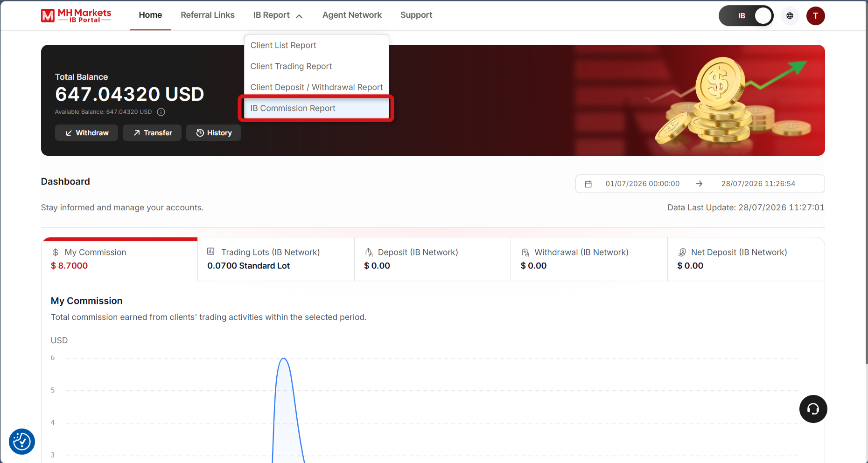Edit the start date 01/07/2026 field
Image resolution: width=868 pixels, height=463 pixels.
(x=643, y=184)
